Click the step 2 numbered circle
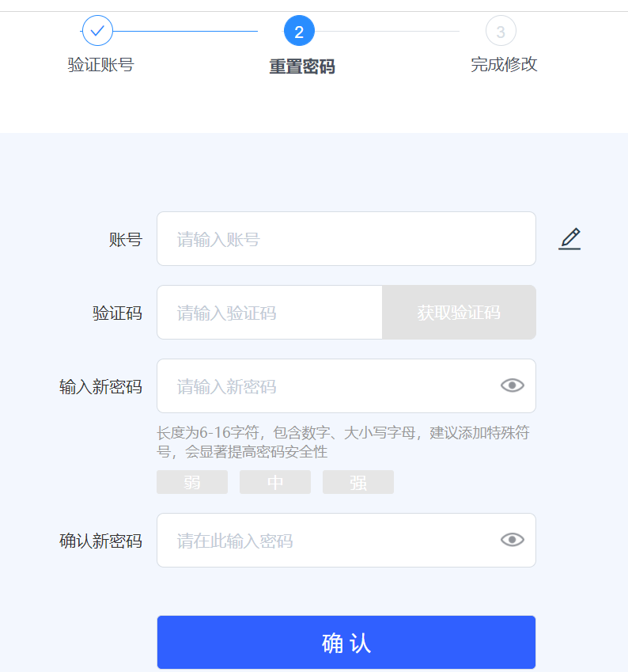This screenshot has width=628, height=672. click(x=299, y=31)
